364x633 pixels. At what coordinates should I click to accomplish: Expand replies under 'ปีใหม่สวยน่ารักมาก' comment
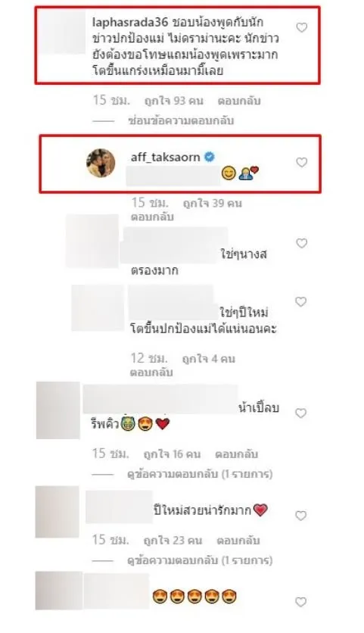(200, 560)
